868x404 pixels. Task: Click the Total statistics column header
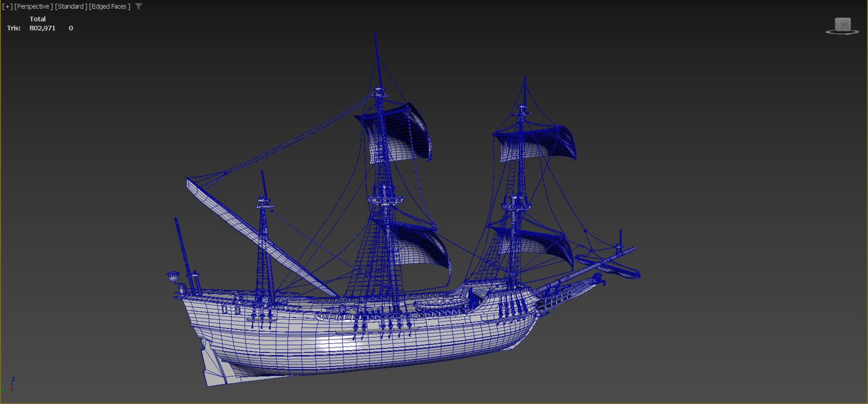pos(37,19)
